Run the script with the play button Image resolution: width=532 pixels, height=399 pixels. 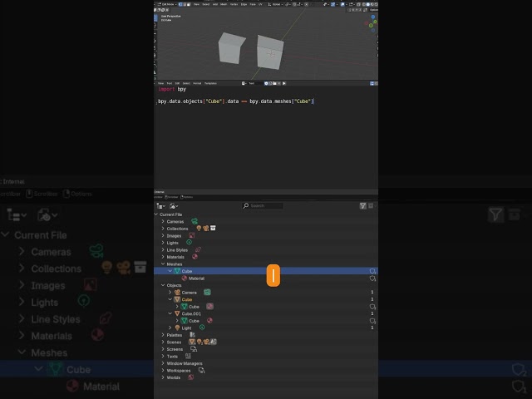(284, 83)
